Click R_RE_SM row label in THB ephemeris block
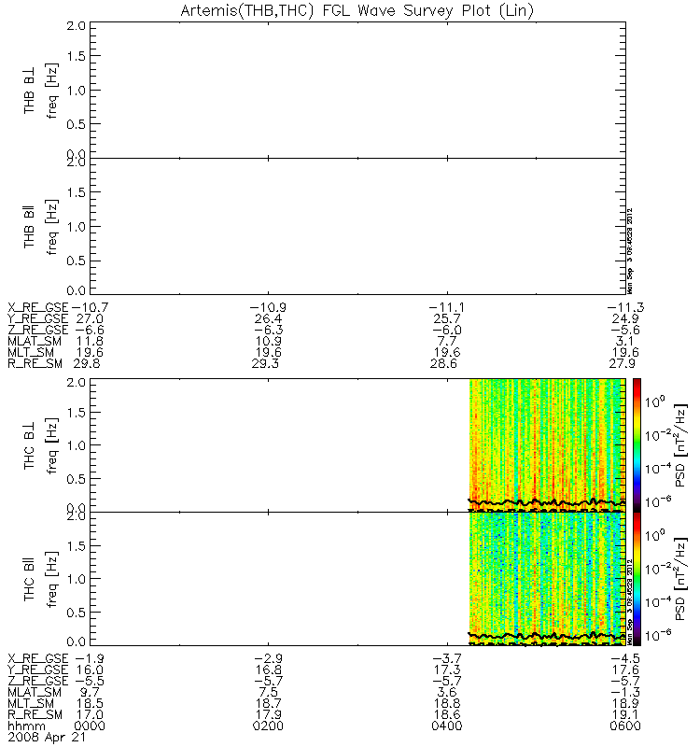 [35, 364]
